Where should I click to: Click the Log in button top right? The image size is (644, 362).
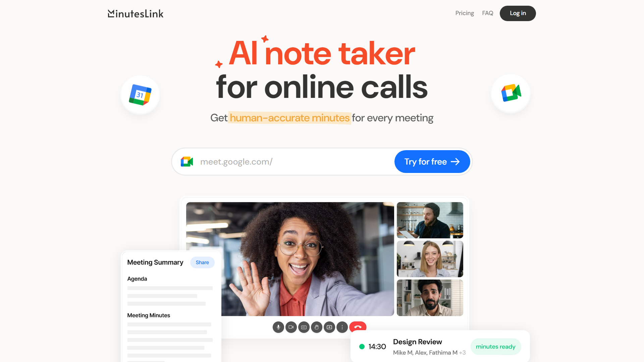pos(518,13)
